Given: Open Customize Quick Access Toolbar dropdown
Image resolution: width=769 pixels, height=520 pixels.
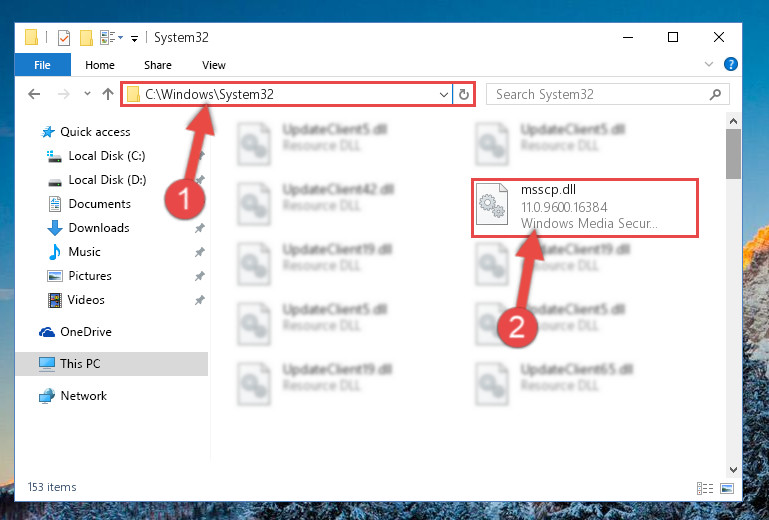Looking at the screenshot, I should [x=134, y=39].
